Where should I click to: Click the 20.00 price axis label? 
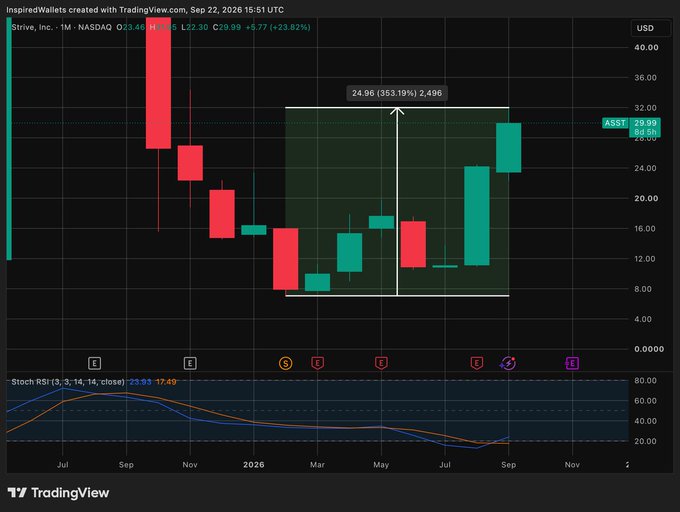click(646, 199)
